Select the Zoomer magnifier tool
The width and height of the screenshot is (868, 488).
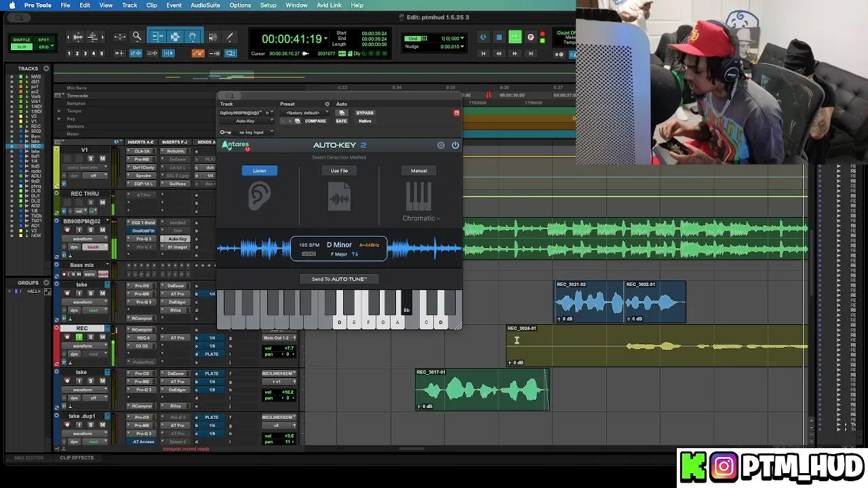(137, 37)
